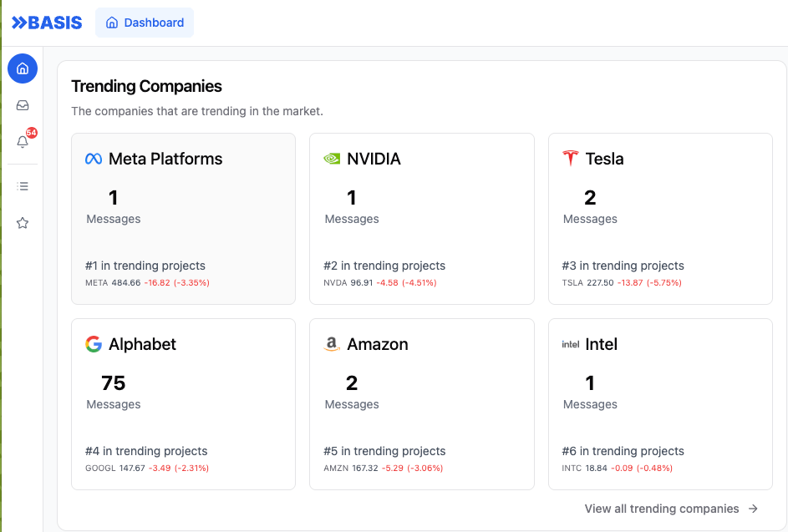Click "#2 in trending projects" text
Screen dimensions: 788x532
[x=384, y=266]
